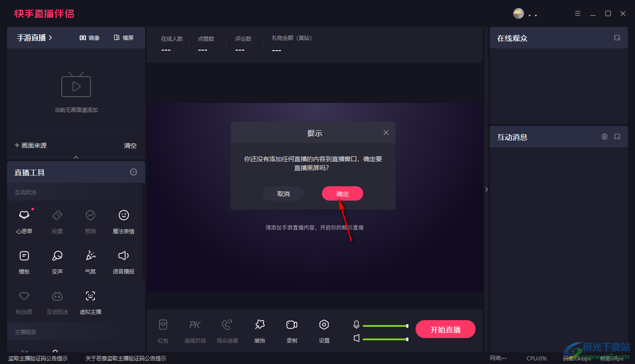The width and height of the screenshot is (635, 364).
Task: Open the 魔法表情 magic emoji tool
Action: 124,222
